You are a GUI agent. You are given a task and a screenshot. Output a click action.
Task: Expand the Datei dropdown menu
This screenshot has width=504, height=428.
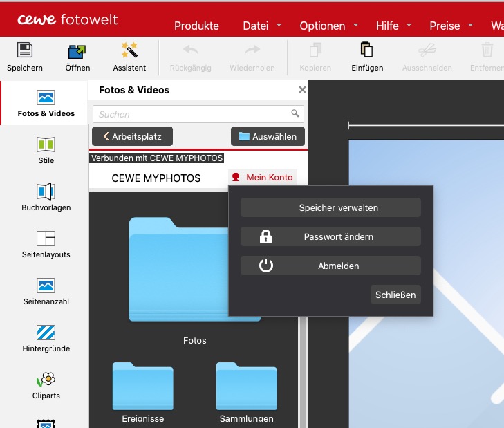pyautogui.click(x=262, y=26)
